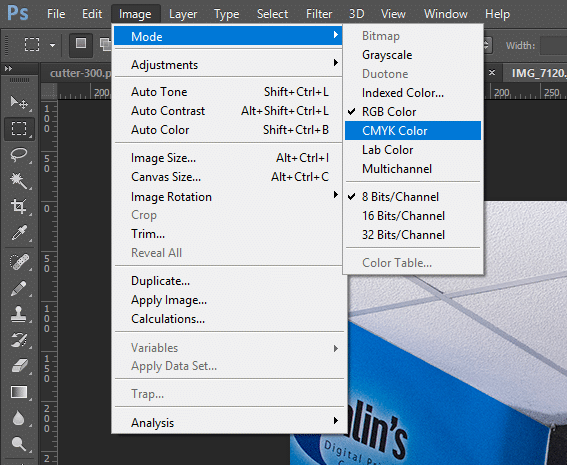Open Canvas Size dialog

tap(228, 177)
